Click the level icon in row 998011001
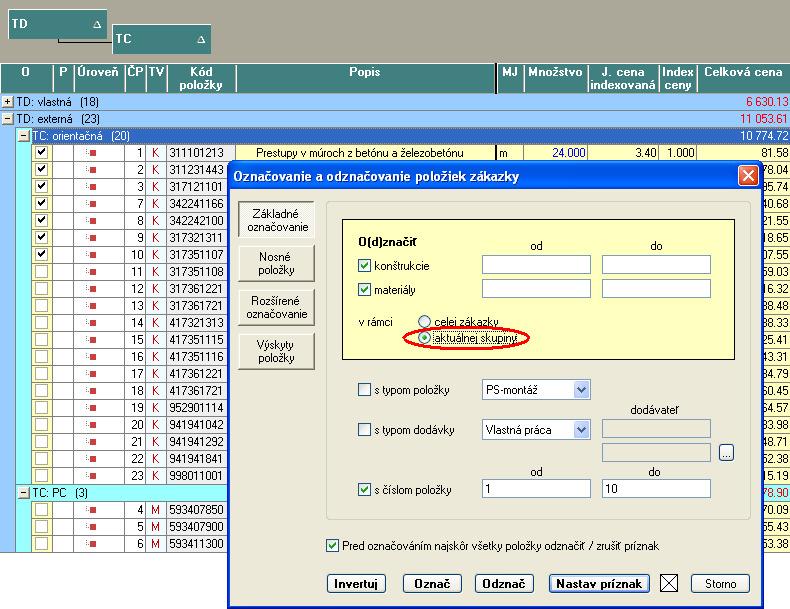Image resolution: width=790 pixels, height=609 pixels. point(91,476)
